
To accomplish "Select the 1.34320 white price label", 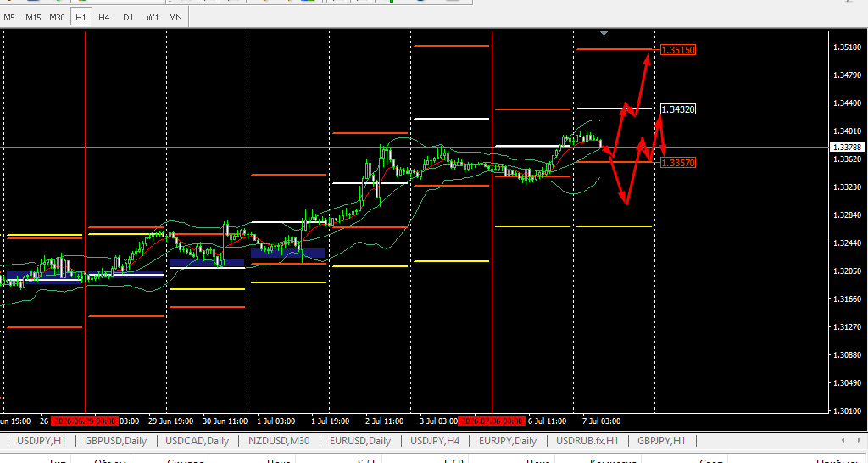I will point(678,109).
